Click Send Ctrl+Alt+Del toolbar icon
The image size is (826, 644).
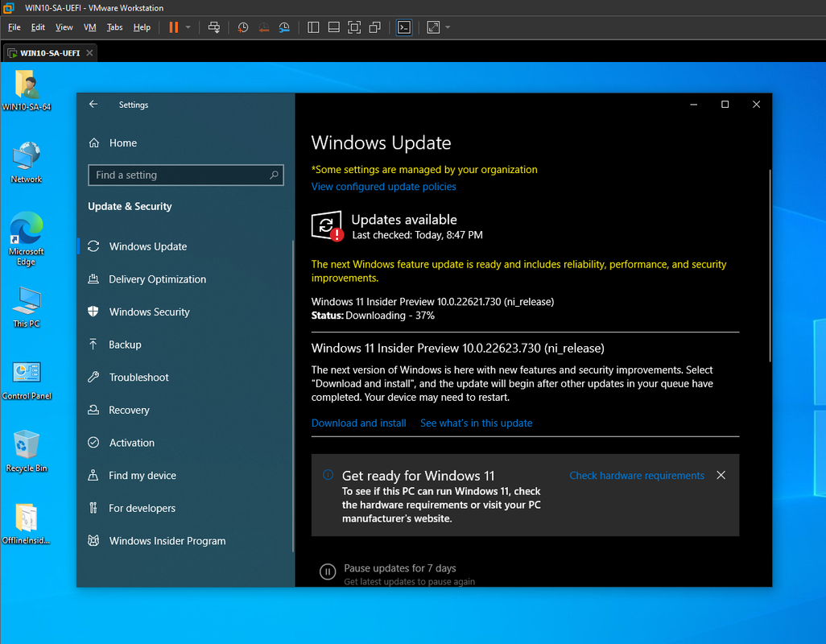coord(214,27)
